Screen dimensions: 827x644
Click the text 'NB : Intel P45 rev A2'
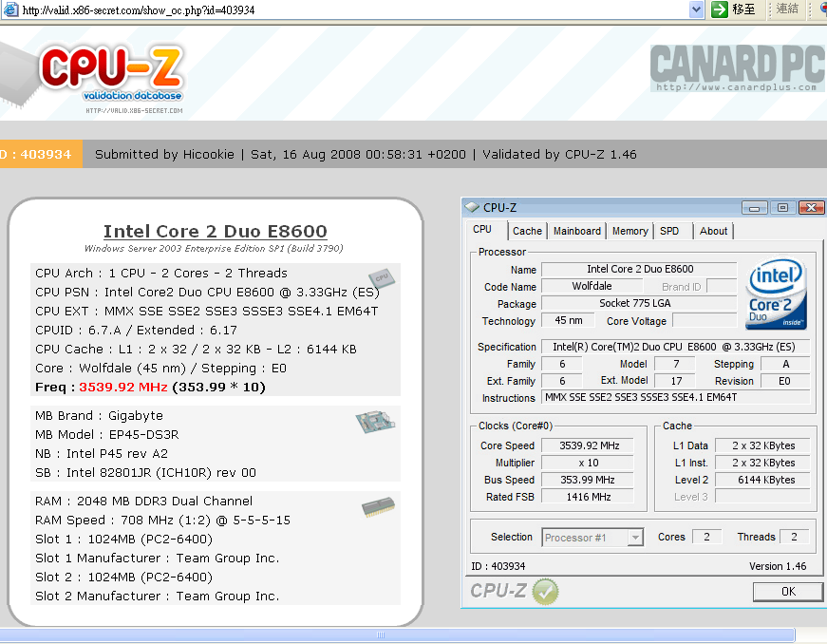coord(102,454)
